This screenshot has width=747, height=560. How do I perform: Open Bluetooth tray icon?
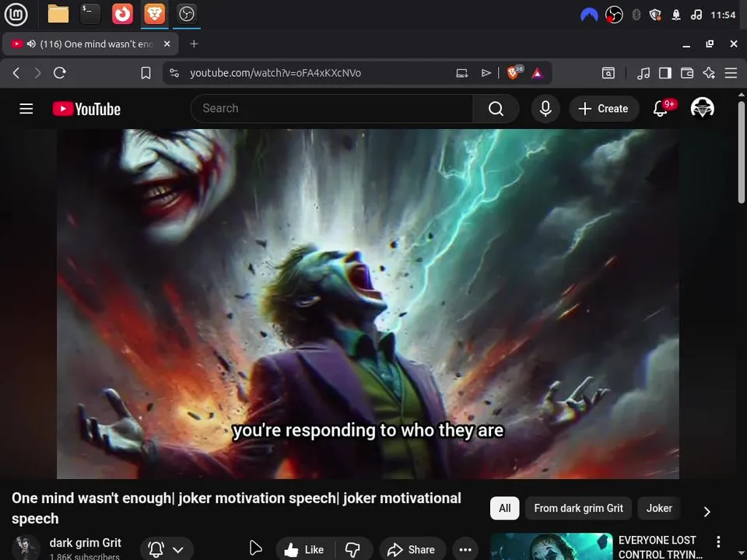[636, 16]
